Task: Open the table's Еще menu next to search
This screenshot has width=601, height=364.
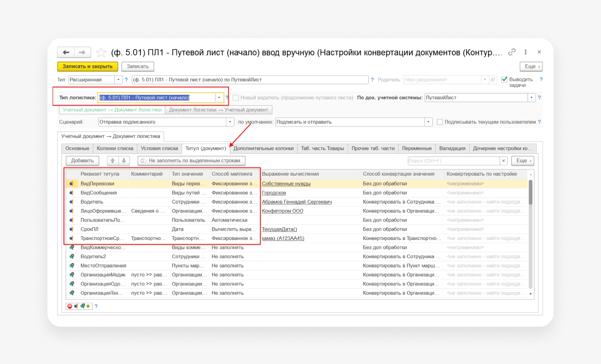Action: pyautogui.click(x=523, y=161)
